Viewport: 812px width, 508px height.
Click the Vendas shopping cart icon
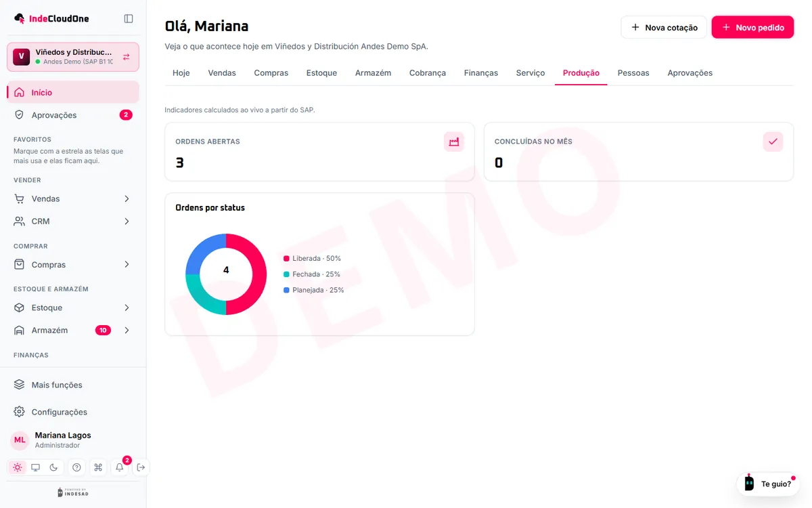19,198
